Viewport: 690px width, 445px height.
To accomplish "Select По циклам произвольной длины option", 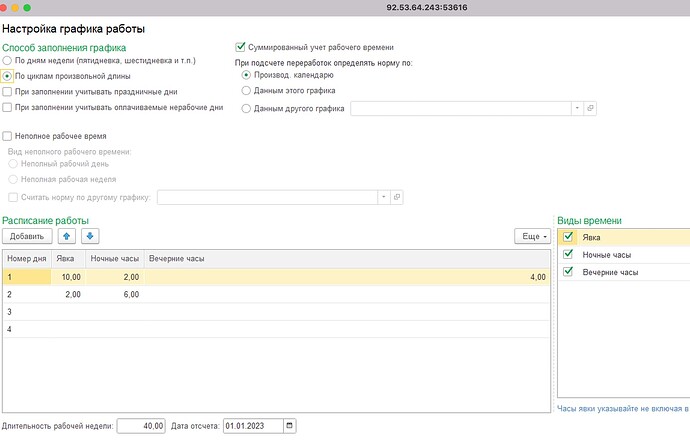I will click(x=7, y=76).
